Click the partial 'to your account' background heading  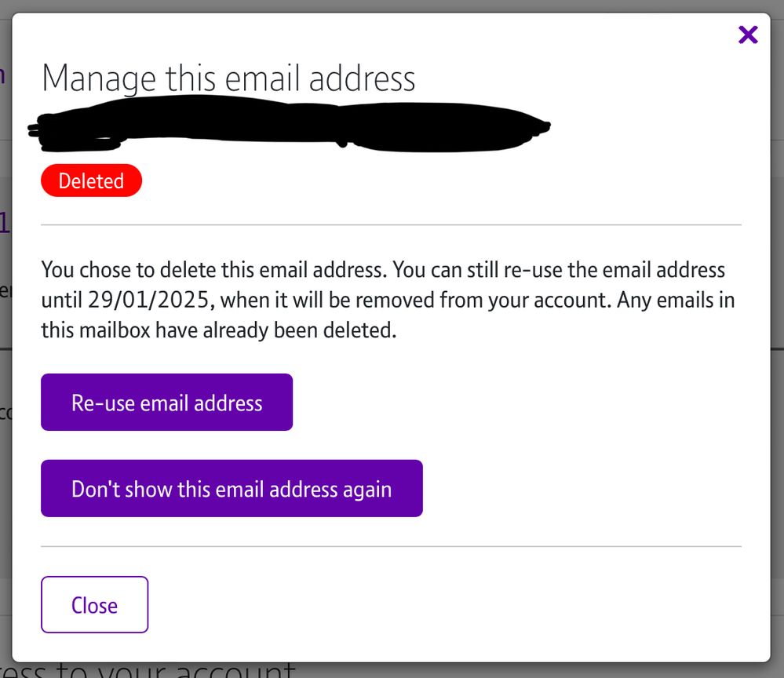point(157,671)
